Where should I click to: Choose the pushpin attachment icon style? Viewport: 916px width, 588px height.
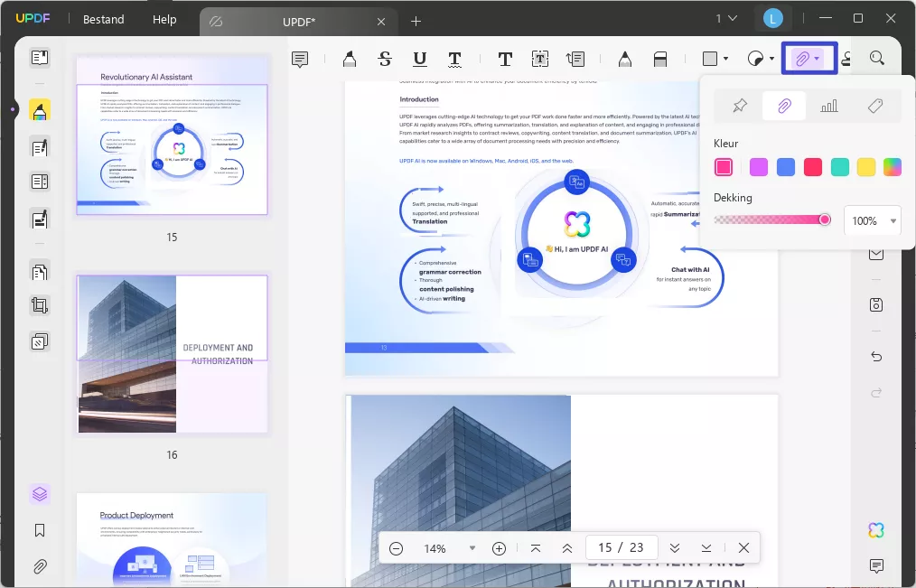coord(740,106)
